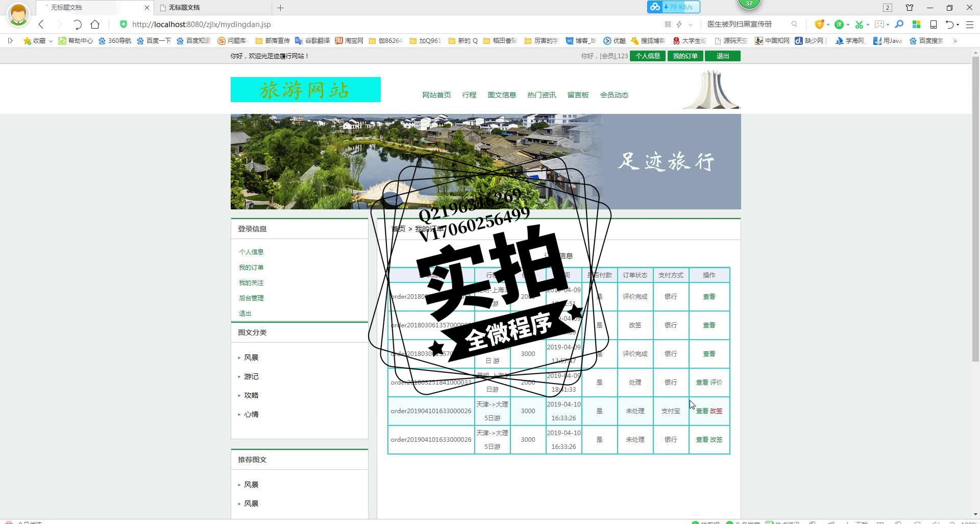Toggle the bookmarks sidebar expand arrow
This screenshot has height=524, width=980.
tap(10, 40)
